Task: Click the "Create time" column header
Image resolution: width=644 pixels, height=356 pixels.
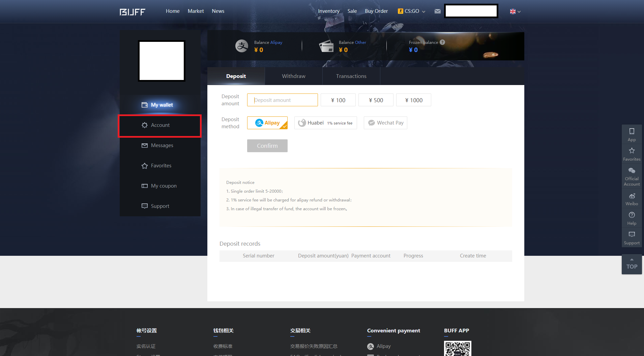Action: [x=473, y=256]
